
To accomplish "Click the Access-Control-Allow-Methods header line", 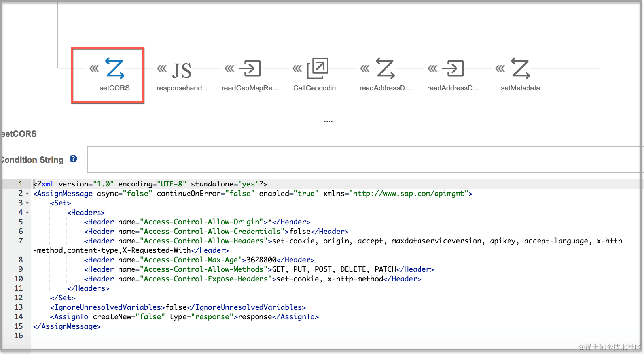I will point(259,269).
